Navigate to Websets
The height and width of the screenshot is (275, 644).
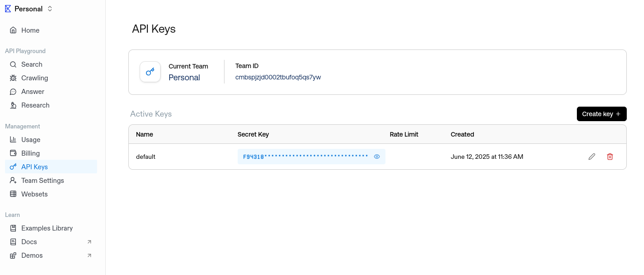pyautogui.click(x=34, y=194)
